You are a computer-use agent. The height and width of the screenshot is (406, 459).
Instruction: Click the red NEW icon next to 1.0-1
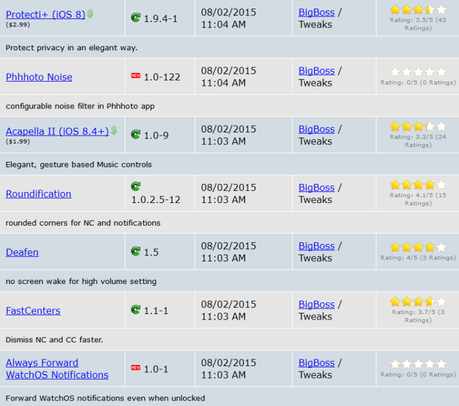[x=136, y=368]
